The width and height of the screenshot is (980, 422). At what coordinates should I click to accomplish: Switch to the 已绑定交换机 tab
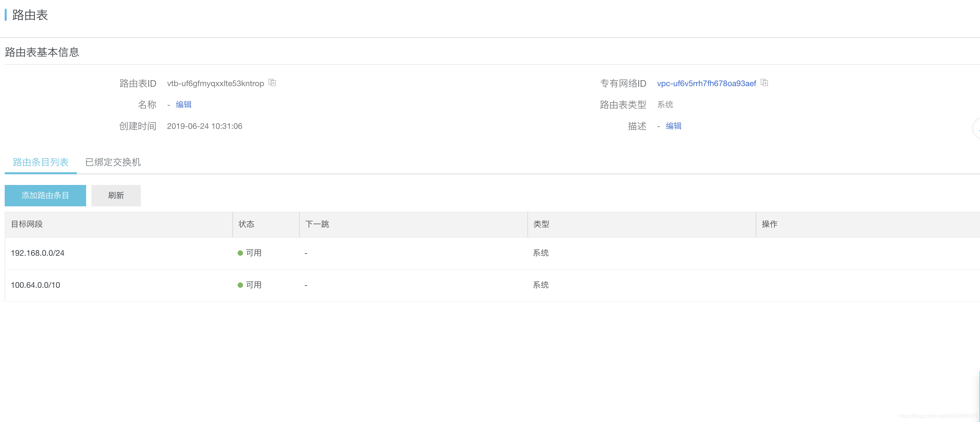click(x=112, y=162)
